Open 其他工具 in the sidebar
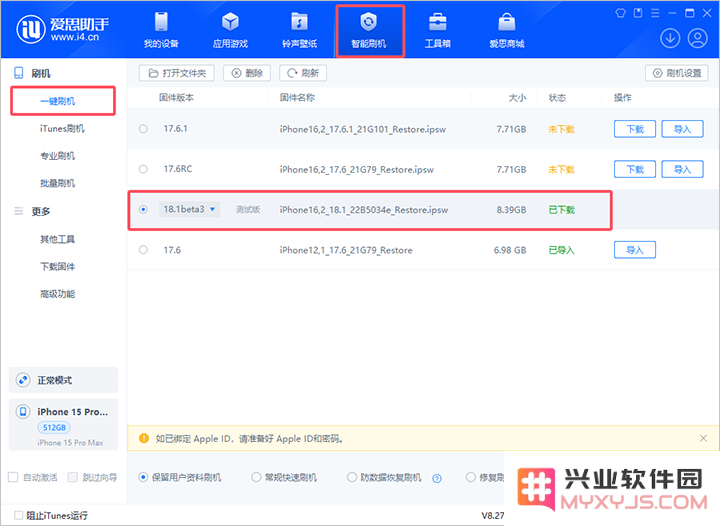This screenshot has height=526, width=720. point(57,239)
